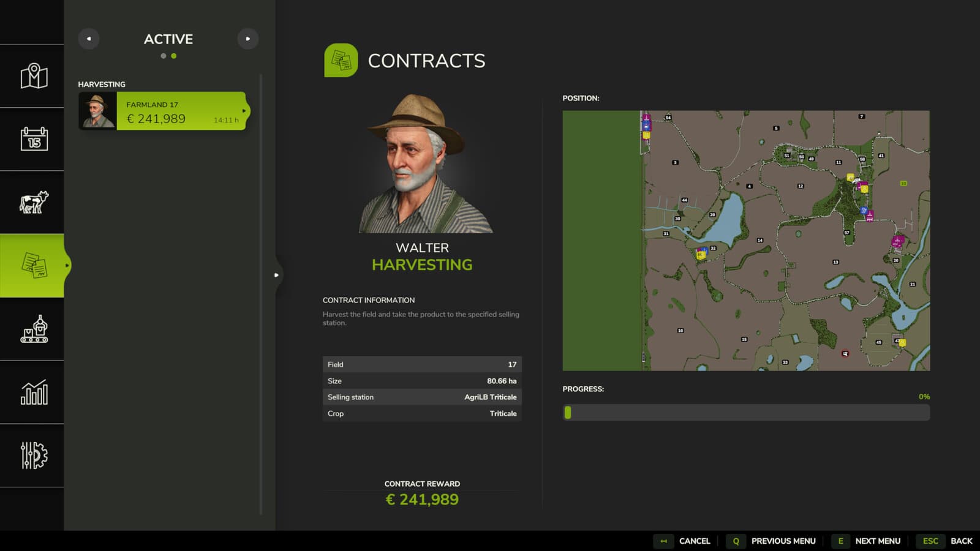Click the Crop Triticale row
This screenshot has width=980, height=551.
tap(422, 413)
